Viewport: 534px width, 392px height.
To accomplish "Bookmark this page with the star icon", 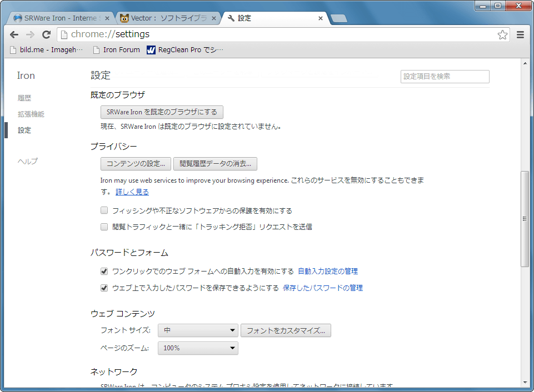I will (502, 34).
